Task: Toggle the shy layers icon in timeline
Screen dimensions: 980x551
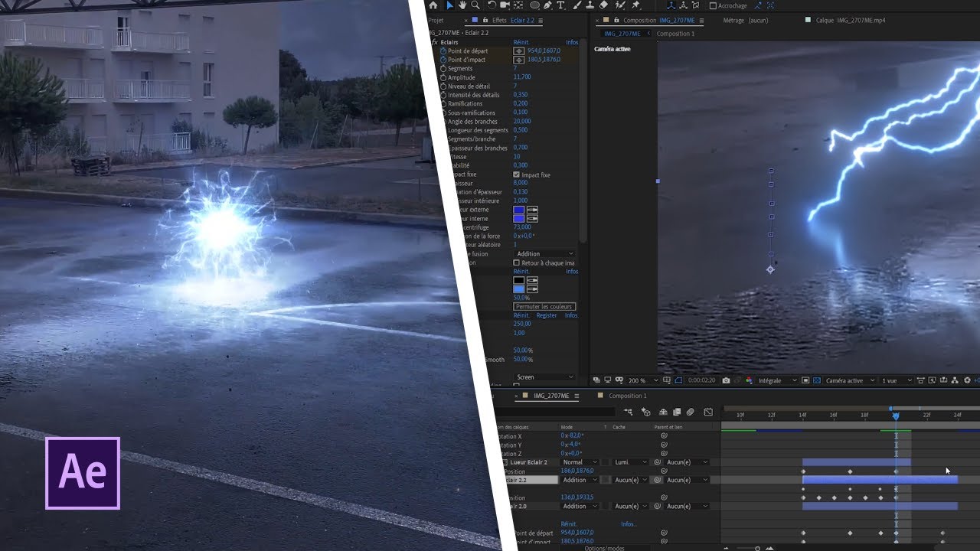Action: tap(663, 412)
